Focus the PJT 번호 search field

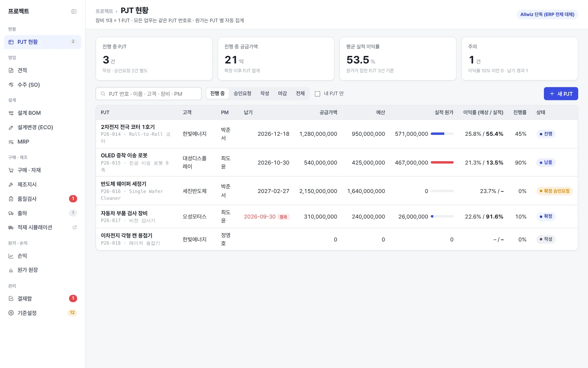[x=149, y=94]
